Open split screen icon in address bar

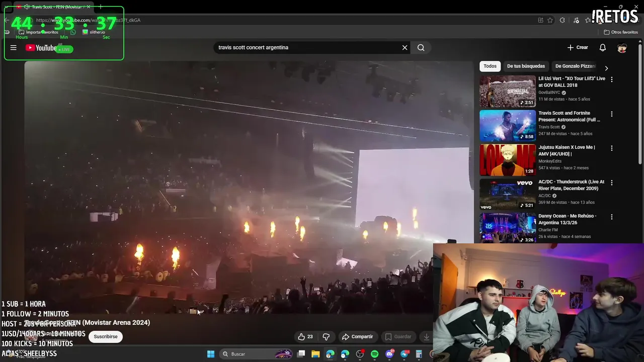coord(540,20)
